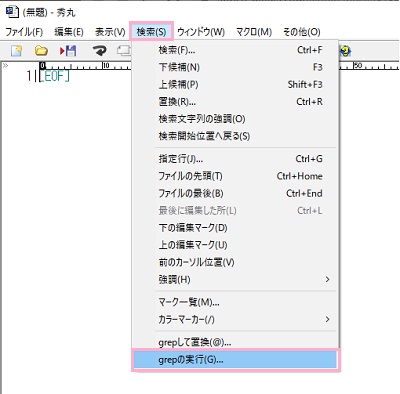
Task: Click the ruler at the 10 mark
Action: point(105,65)
